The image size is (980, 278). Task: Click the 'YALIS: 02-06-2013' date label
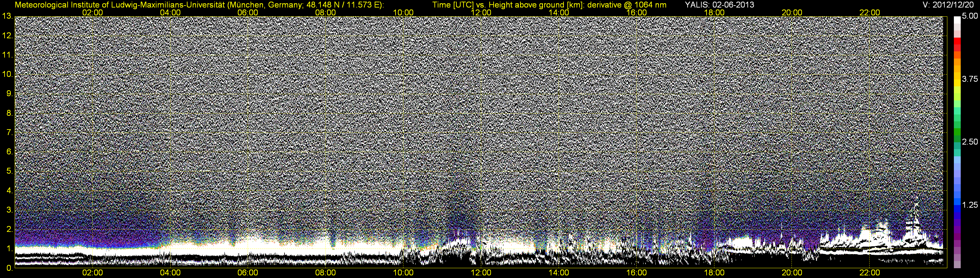(719, 5)
